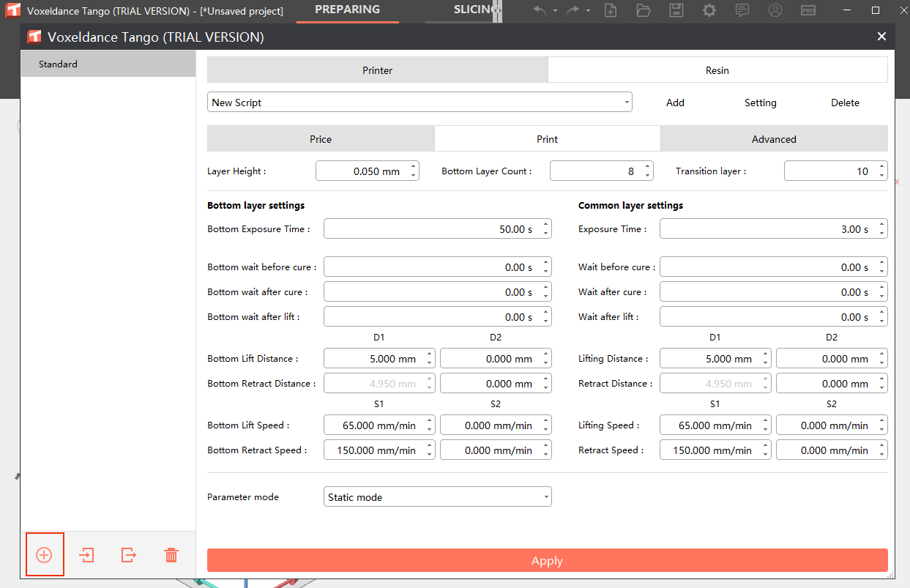Open the Price tab
Image resolution: width=910 pixels, height=588 pixels.
(x=321, y=139)
